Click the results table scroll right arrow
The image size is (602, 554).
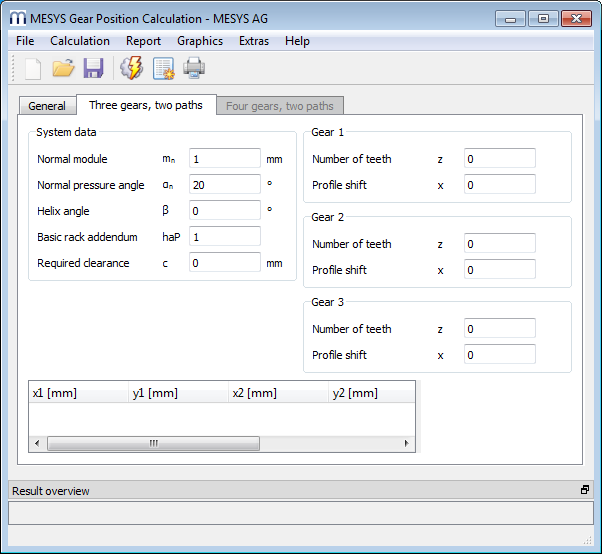tap(407, 443)
